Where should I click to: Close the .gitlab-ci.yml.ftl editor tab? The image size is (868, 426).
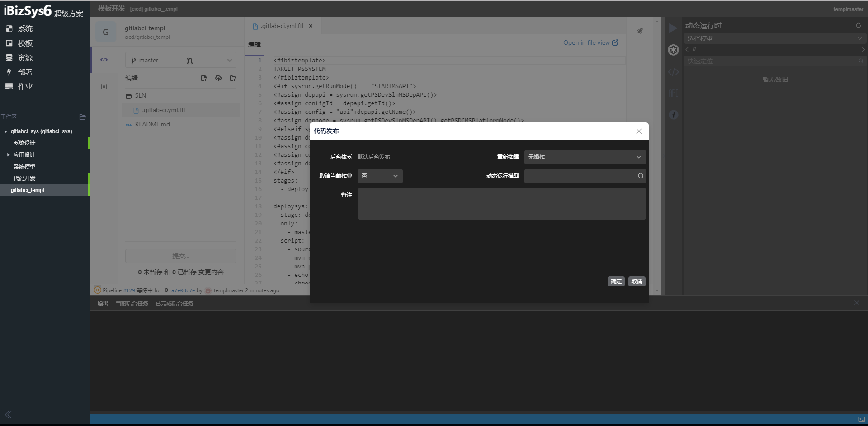[311, 26]
